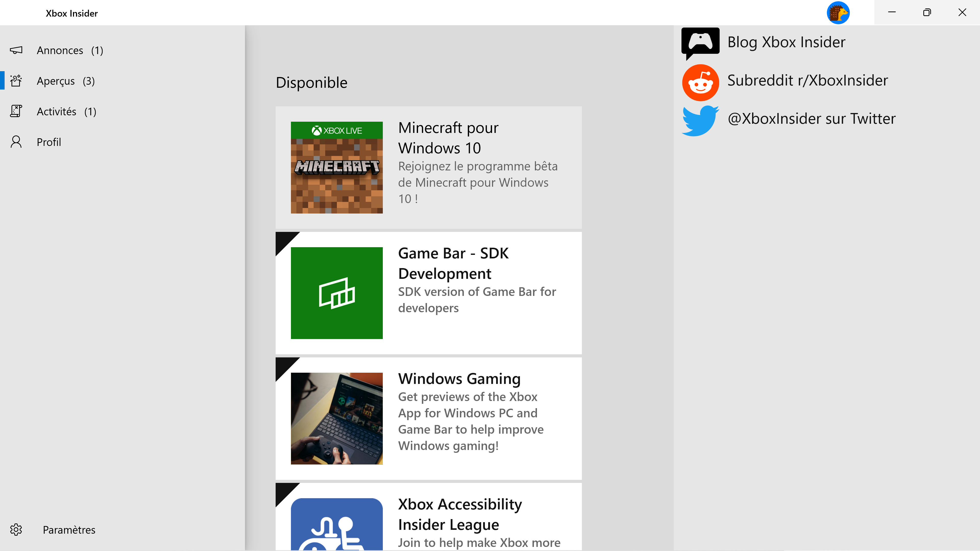The height and width of the screenshot is (551, 980).
Task: Open Xbox Accessibility Insider League card
Action: (460, 514)
